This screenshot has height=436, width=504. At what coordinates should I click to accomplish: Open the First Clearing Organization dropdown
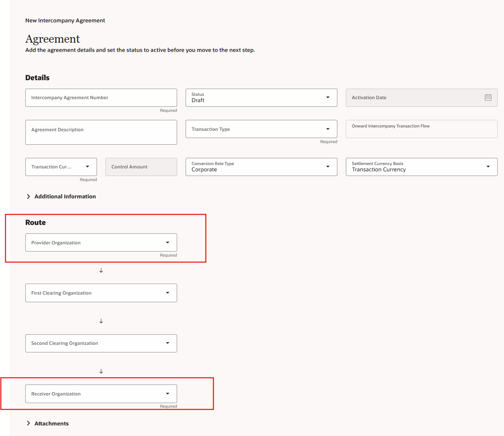click(x=101, y=293)
